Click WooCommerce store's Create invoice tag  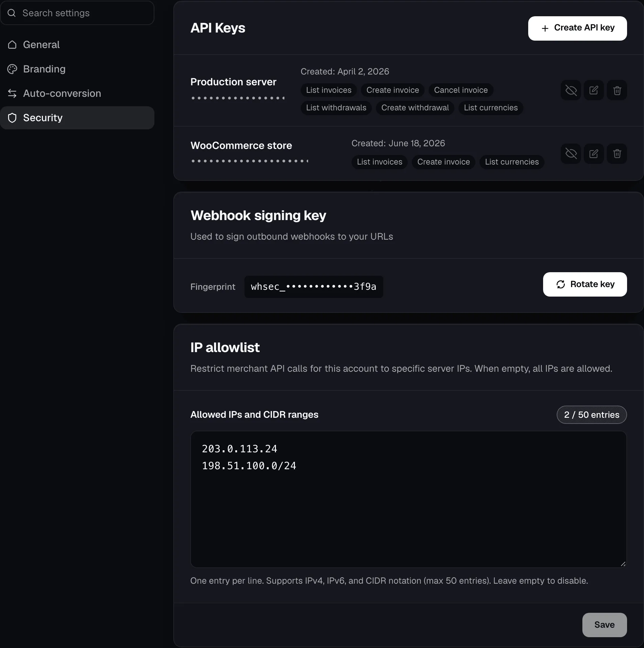(443, 162)
